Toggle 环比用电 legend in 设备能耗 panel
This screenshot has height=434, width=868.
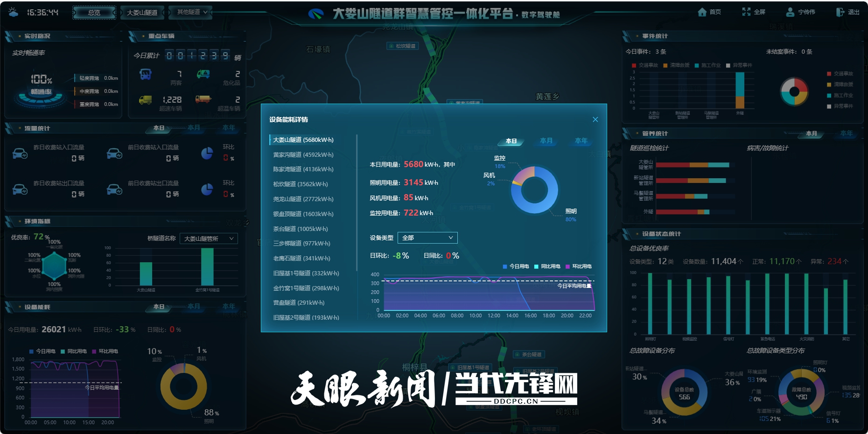(105, 351)
